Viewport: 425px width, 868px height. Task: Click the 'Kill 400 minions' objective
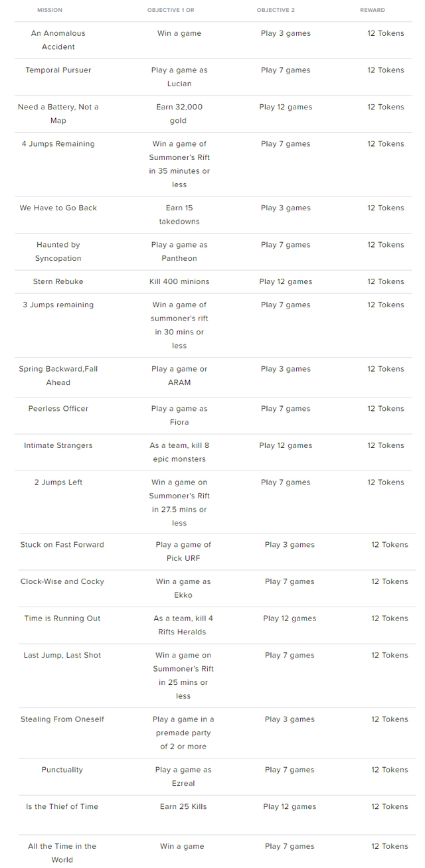click(x=179, y=281)
